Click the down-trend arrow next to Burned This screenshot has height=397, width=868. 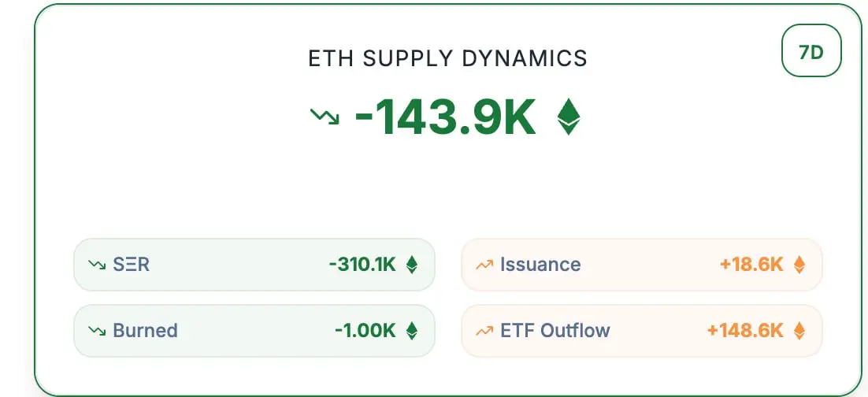tap(97, 331)
